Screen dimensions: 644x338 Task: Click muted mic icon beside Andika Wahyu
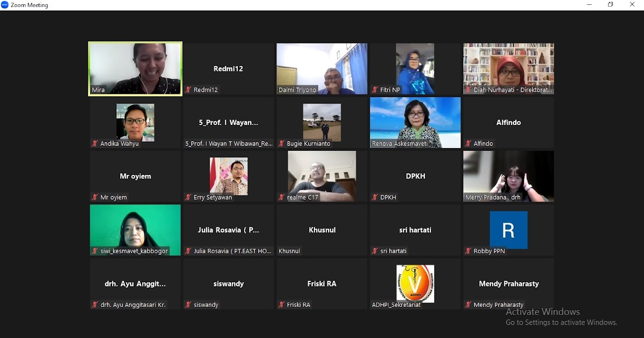coord(95,144)
